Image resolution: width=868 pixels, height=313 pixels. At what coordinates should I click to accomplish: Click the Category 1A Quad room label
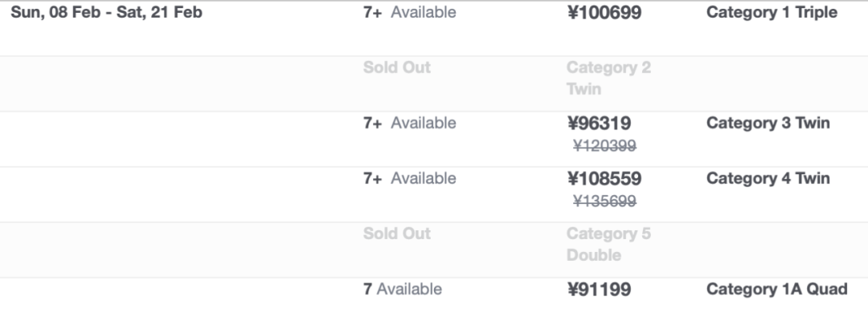[776, 289]
